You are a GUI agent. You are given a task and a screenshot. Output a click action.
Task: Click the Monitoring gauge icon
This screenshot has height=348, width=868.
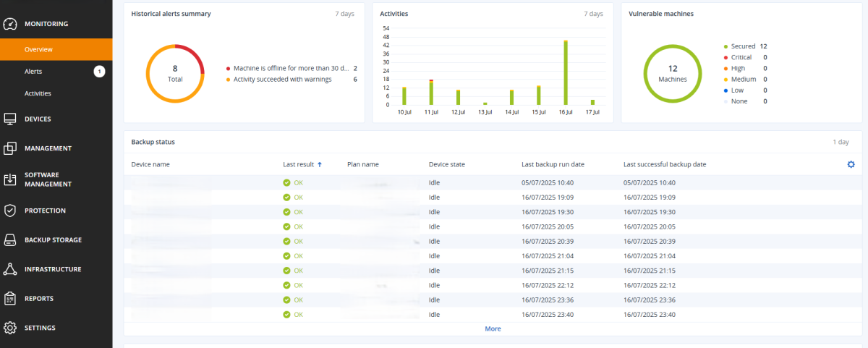10,24
